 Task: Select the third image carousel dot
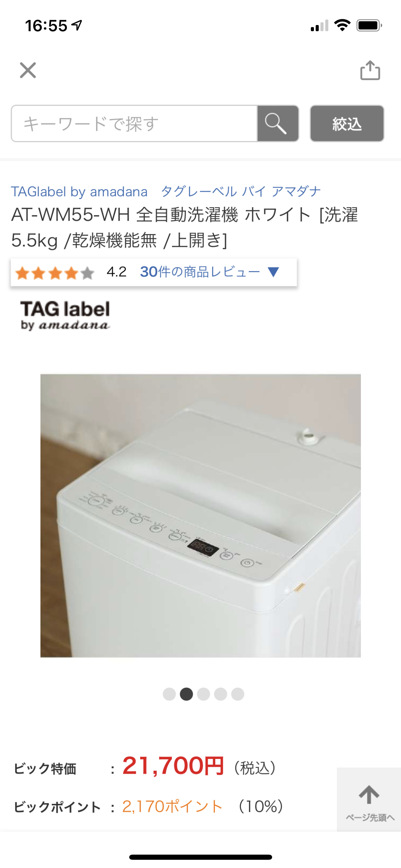pyautogui.click(x=204, y=694)
